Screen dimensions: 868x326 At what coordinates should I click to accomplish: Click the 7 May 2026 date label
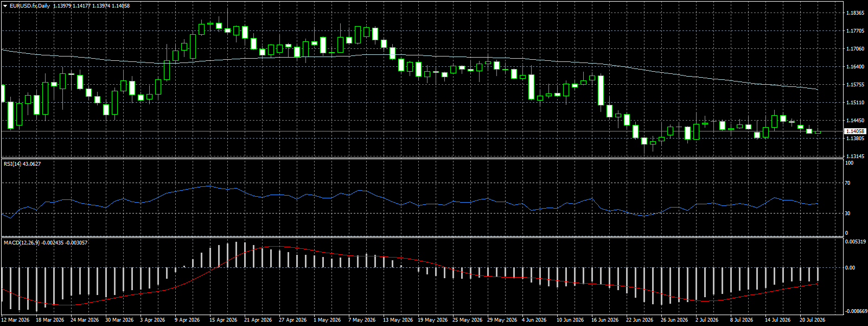(x=362, y=320)
